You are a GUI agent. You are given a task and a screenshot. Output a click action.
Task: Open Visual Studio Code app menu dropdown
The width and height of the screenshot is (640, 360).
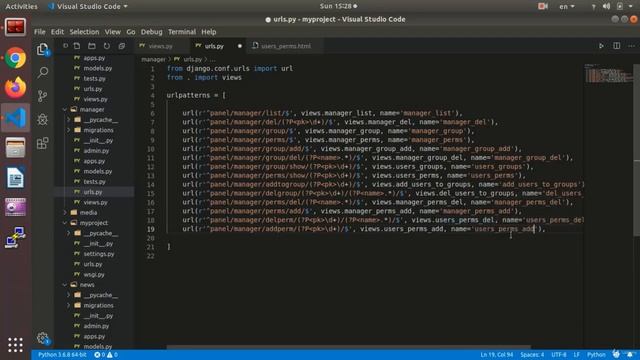pos(88,7)
